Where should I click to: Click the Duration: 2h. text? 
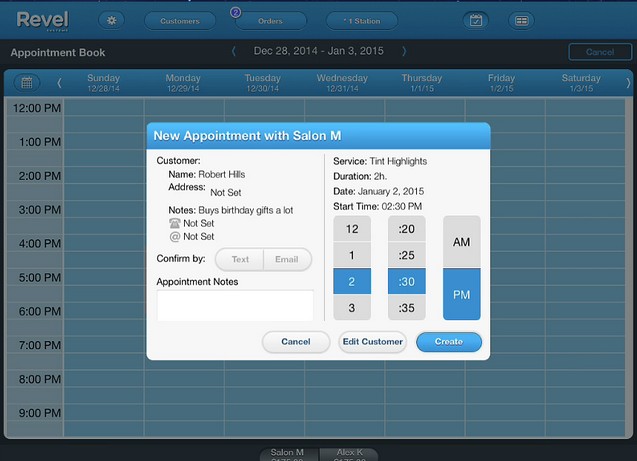(360, 176)
